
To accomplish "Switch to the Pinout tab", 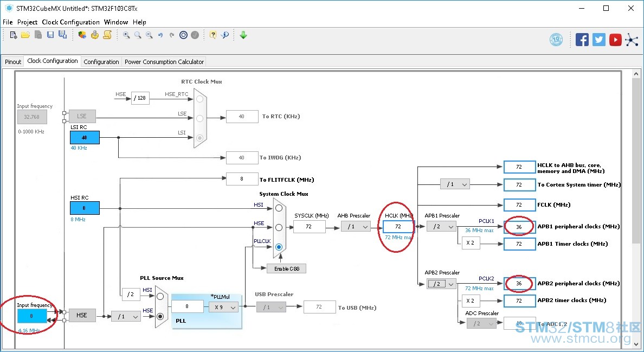I will [12, 62].
